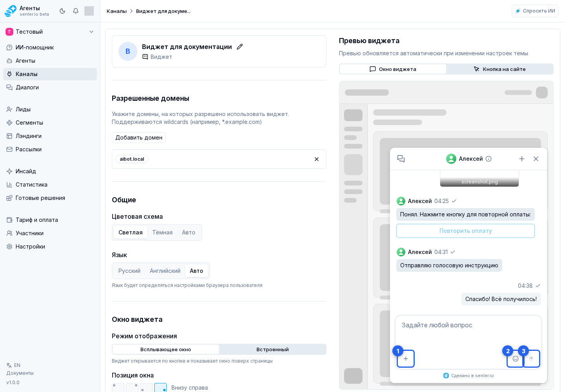Click the Добавить домен button
Viewport: 565px width, 392px height.
[139, 138]
